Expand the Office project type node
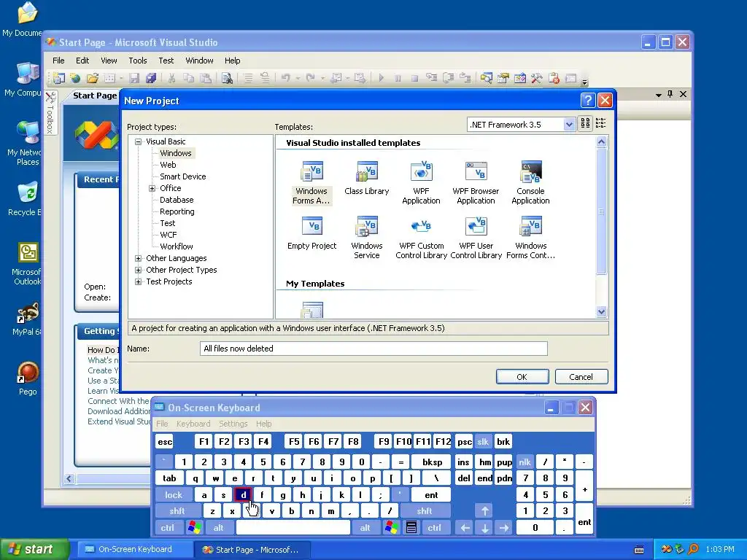The image size is (747, 560). [x=152, y=188]
